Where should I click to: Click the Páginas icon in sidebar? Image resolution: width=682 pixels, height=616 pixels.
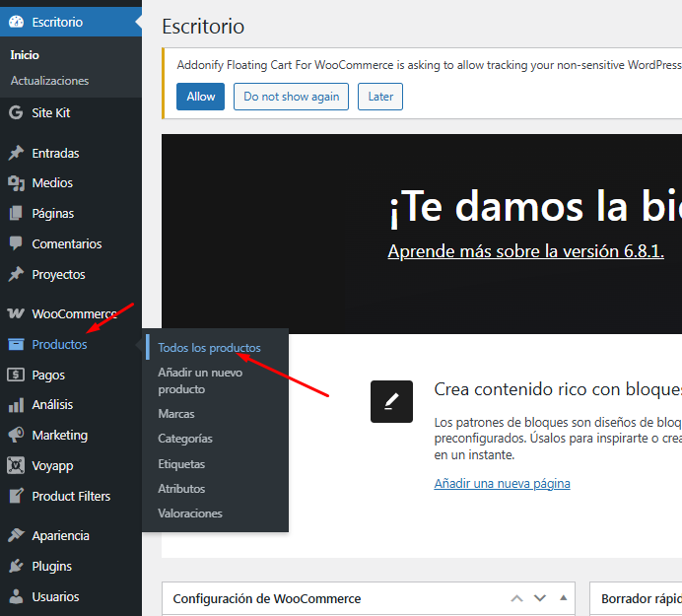coord(16,214)
